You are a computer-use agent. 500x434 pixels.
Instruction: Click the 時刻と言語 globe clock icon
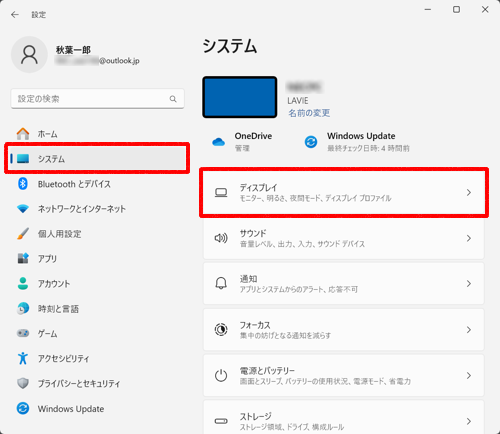[23, 308]
